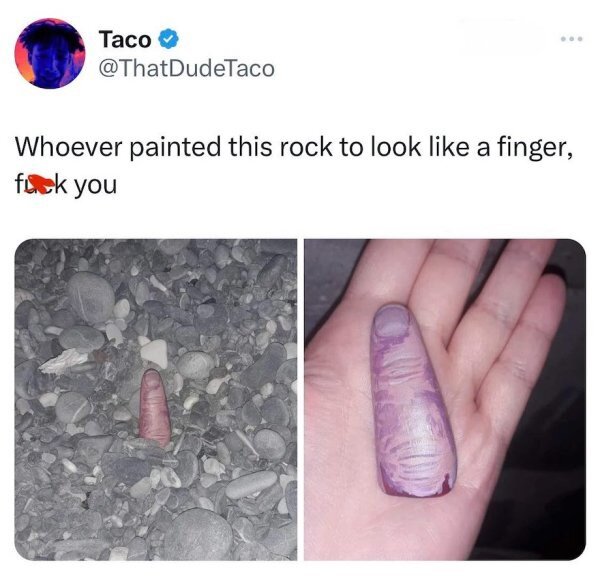Click the blue verified checkmark badge
This screenshot has width=600, height=580.
(x=168, y=39)
